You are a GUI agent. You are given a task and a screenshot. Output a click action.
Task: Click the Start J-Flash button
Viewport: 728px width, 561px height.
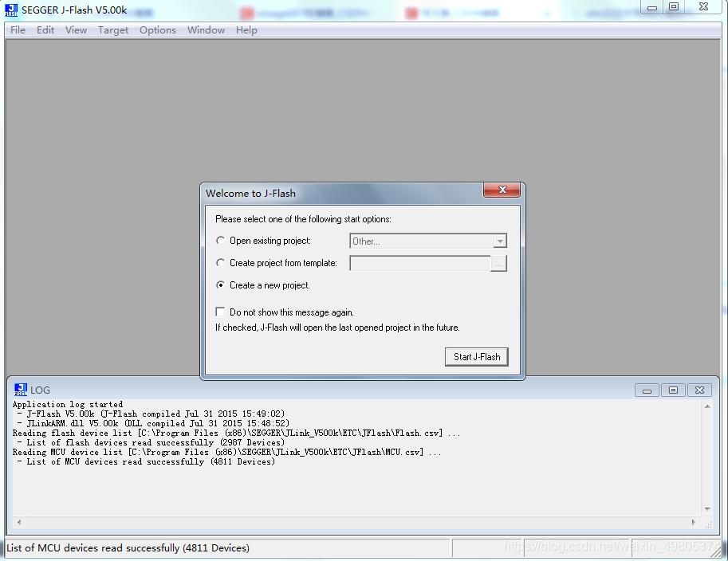pos(476,357)
